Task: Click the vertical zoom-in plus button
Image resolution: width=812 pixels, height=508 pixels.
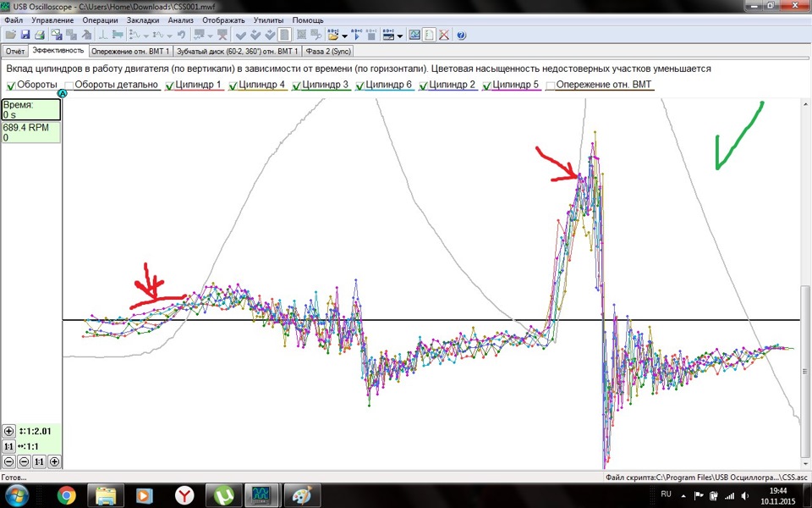Action: (x=8, y=431)
